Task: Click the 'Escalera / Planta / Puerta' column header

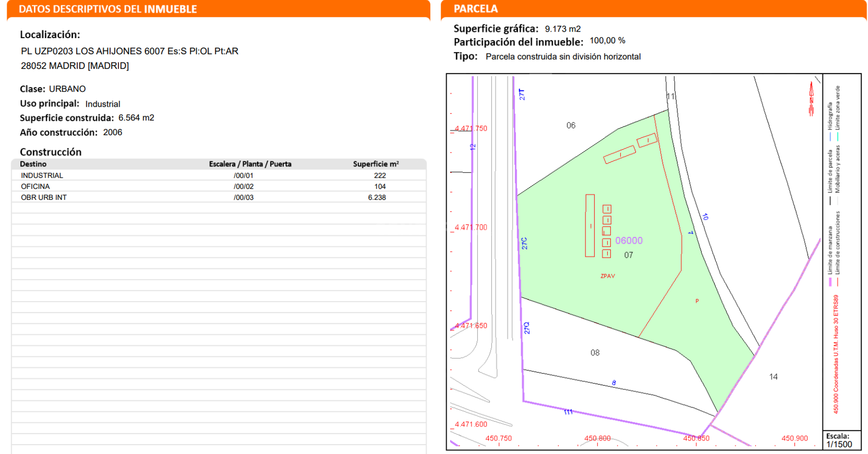Action: pyautogui.click(x=250, y=164)
